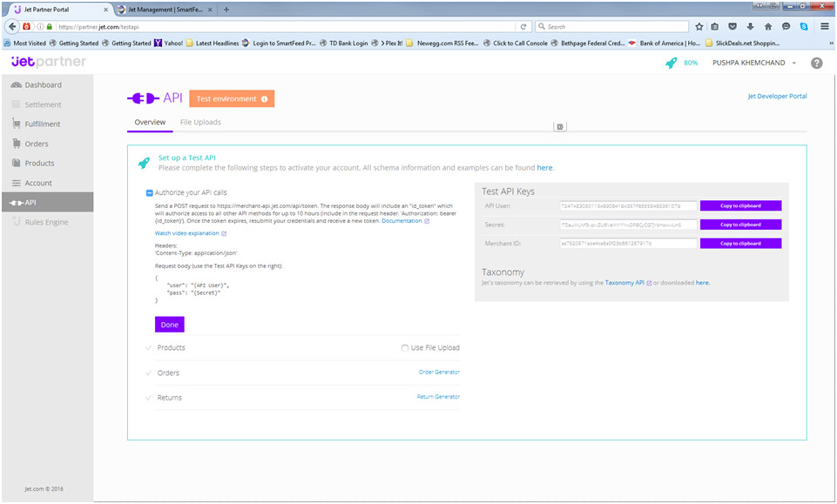837x504 pixels.
Task: Click the Pocket shield icon
Action: [x=732, y=26]
